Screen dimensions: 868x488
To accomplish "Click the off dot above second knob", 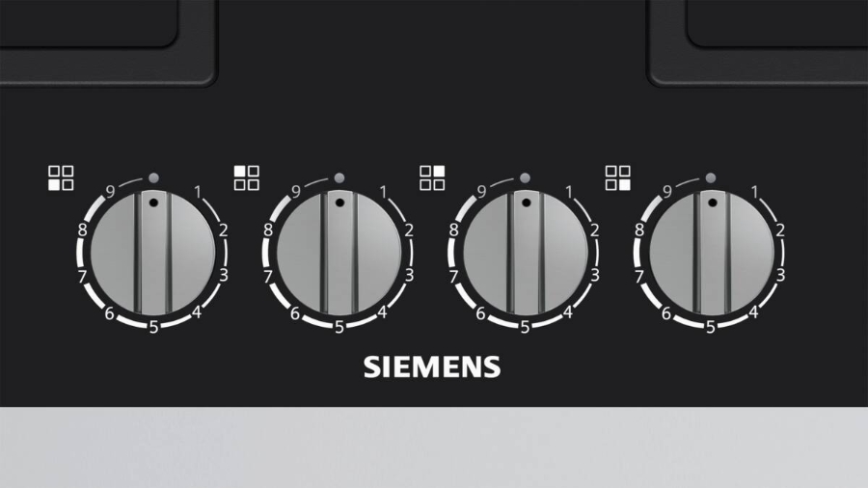I will [x=339, y=178].
